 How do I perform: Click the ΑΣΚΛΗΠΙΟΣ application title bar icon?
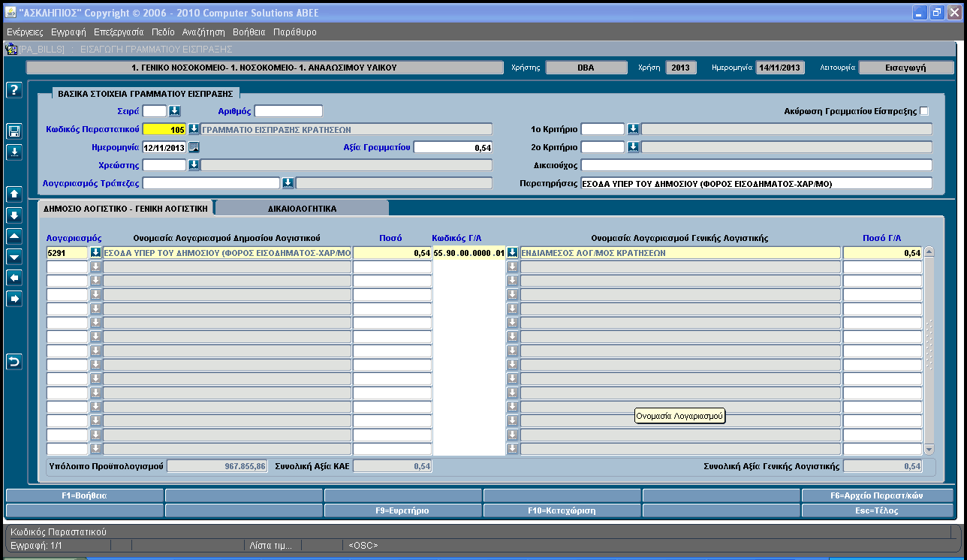tap(11, 14)
